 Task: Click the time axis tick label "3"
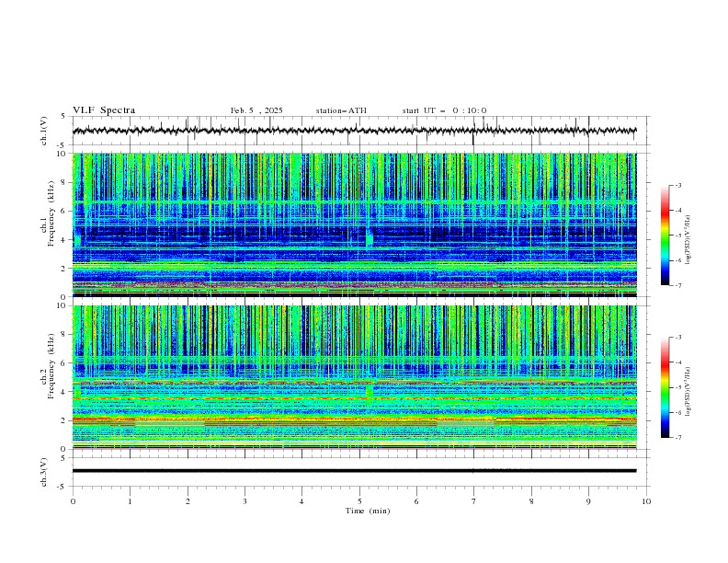245,501
